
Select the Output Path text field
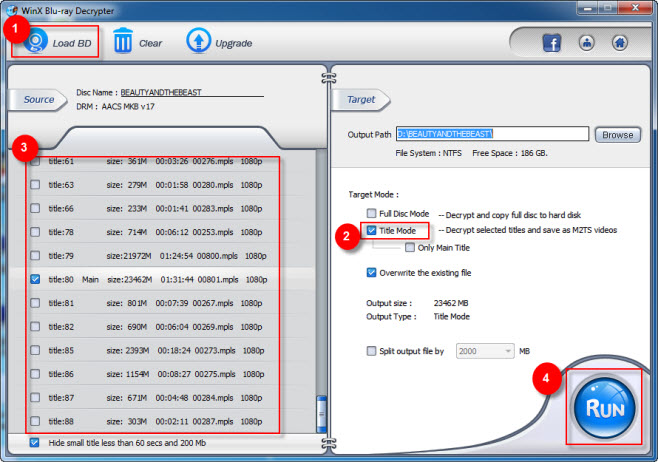tap(492, 134)
